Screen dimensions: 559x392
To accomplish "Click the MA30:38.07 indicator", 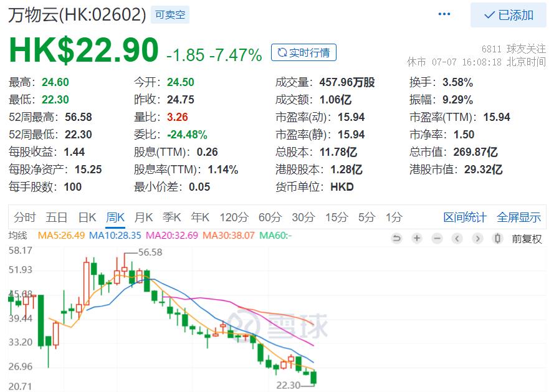I will (229, 236).
